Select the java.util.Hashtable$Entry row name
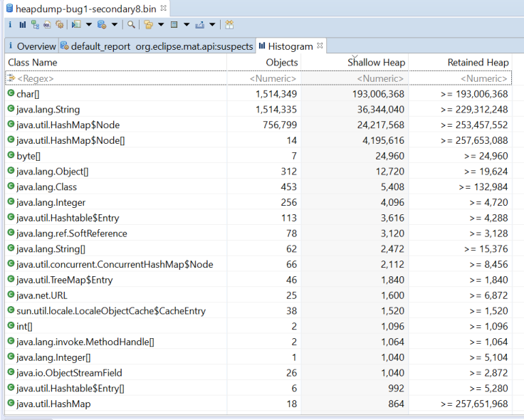Image resolution: width=524 pixels, height=420 pixels. pos(68,218)
